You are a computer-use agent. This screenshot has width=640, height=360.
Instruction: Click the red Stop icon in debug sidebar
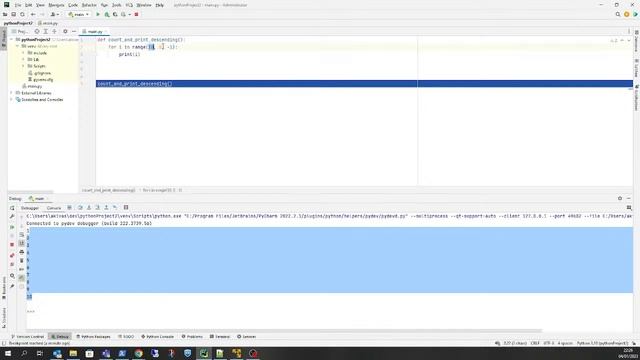[x=12, y=244]
